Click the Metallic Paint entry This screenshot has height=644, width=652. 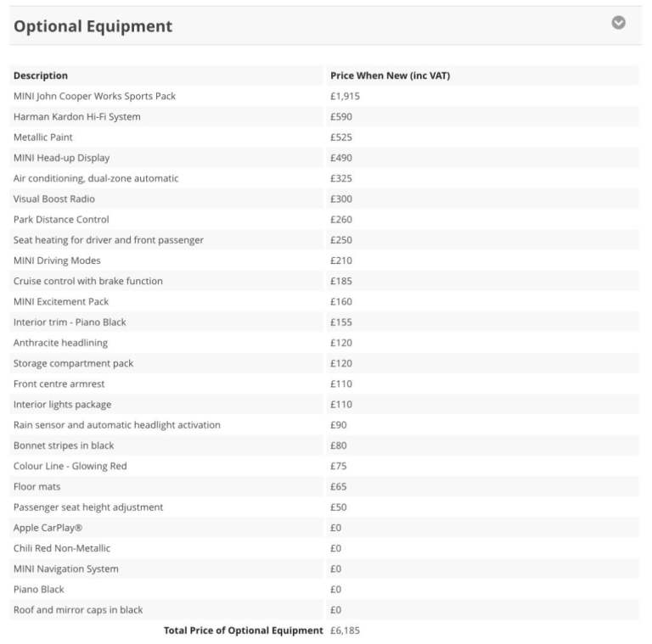[43, 137]
